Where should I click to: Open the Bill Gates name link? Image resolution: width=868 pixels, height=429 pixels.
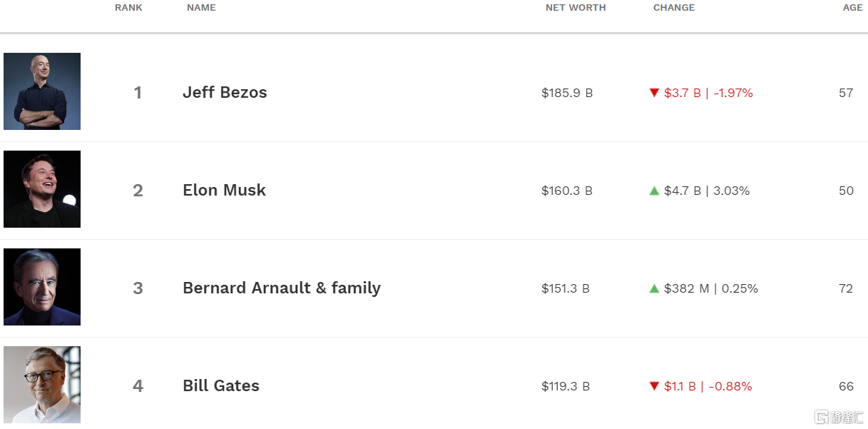tap(221, 386)
